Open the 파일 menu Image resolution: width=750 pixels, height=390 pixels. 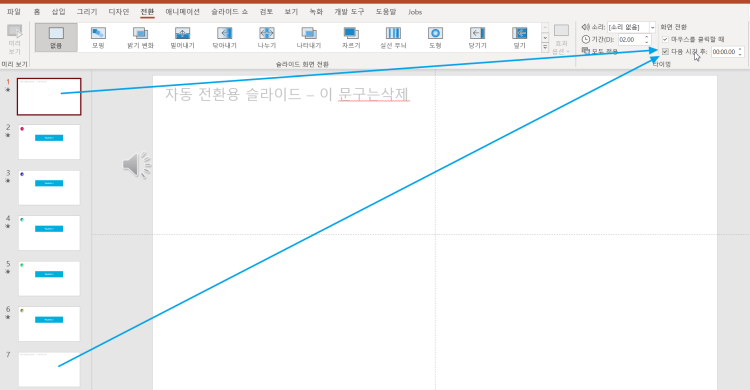click(x=14, y=12)
